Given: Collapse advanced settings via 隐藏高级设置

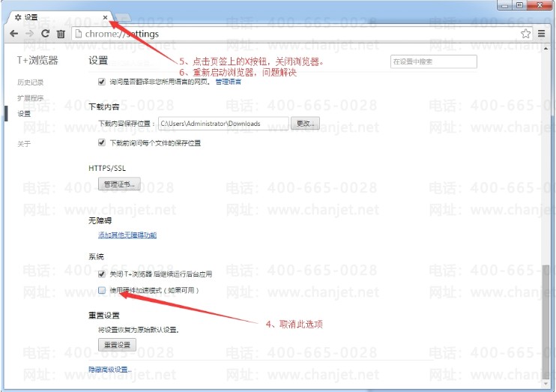Looking at the screenshot, I should pos(110,370).
